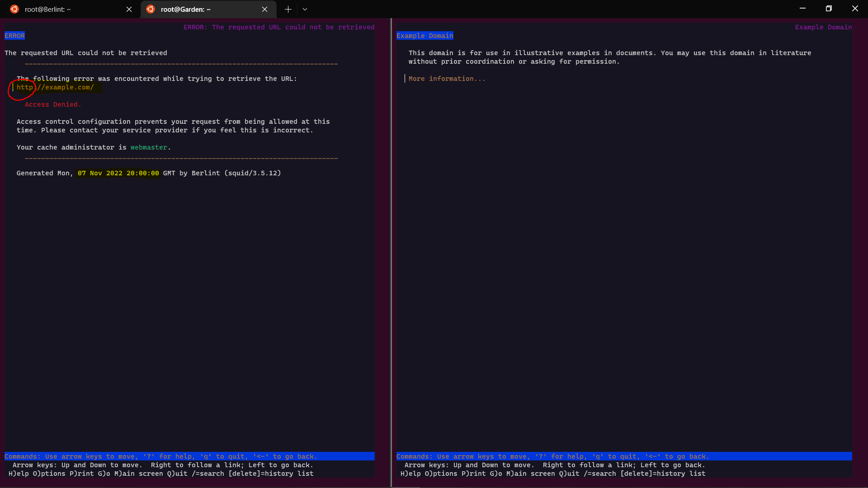The height and width of the screenshot is (488, 868).
Task: Follow the http://example.com/ link
Action: [x=55, y=87]
